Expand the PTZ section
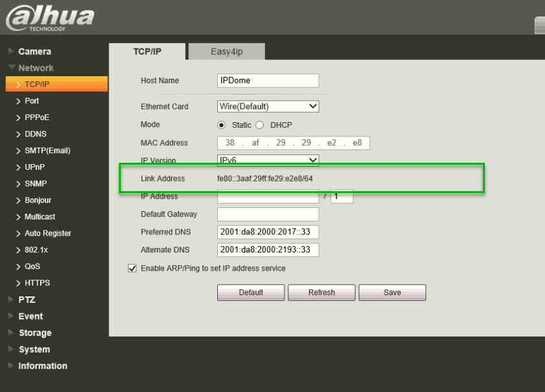This screenshot has width=545, height=392. coord(27,300)
